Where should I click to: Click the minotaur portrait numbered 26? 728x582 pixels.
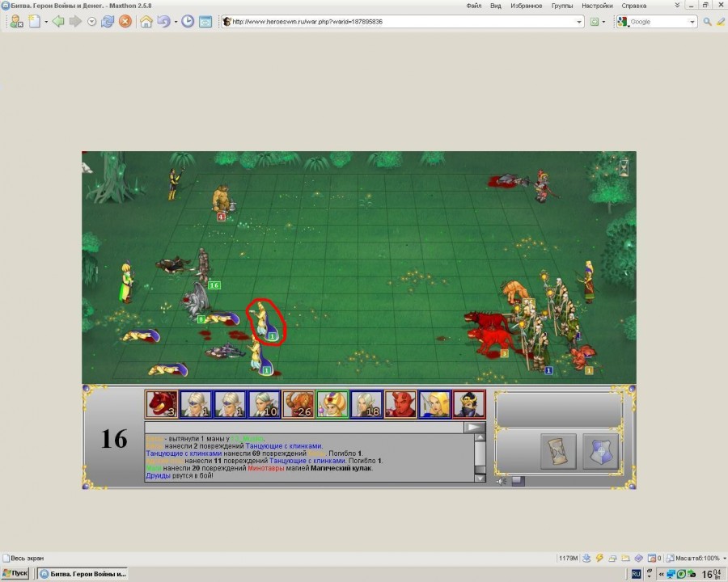298,404
